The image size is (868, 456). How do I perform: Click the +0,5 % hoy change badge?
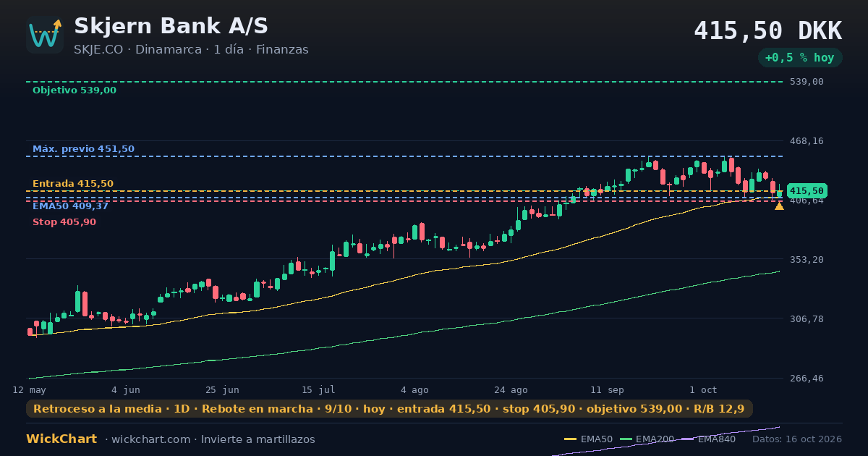[800, 57]
